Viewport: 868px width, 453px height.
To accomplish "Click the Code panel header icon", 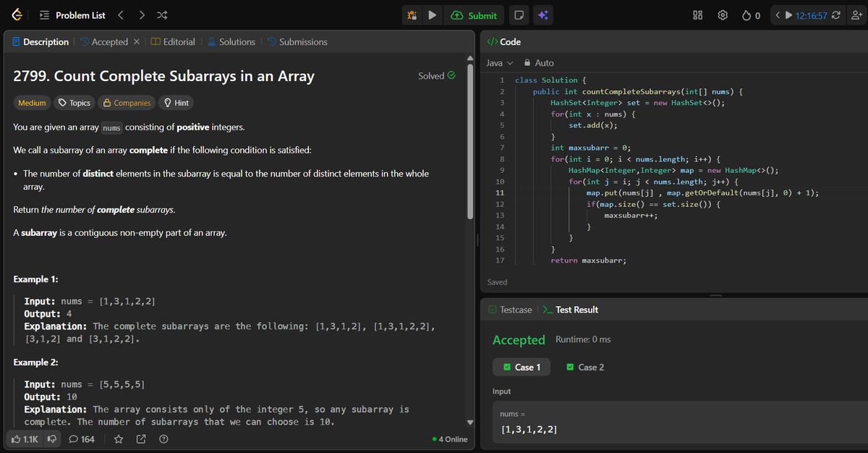I will 492,42.
